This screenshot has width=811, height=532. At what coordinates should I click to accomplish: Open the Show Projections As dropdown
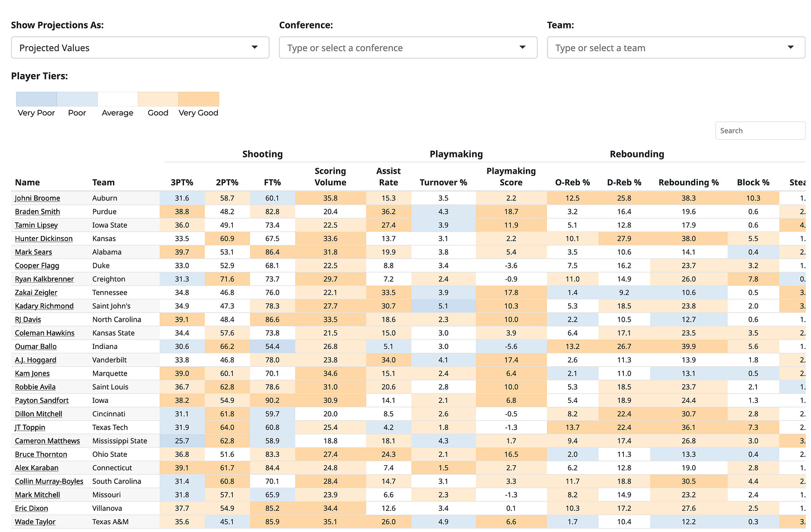click(x=139, y=47)
